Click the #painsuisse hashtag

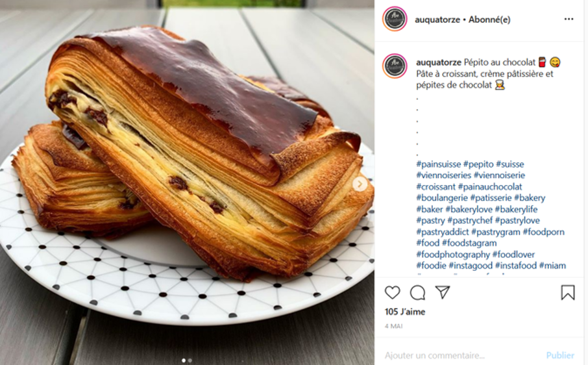point(438,164)
